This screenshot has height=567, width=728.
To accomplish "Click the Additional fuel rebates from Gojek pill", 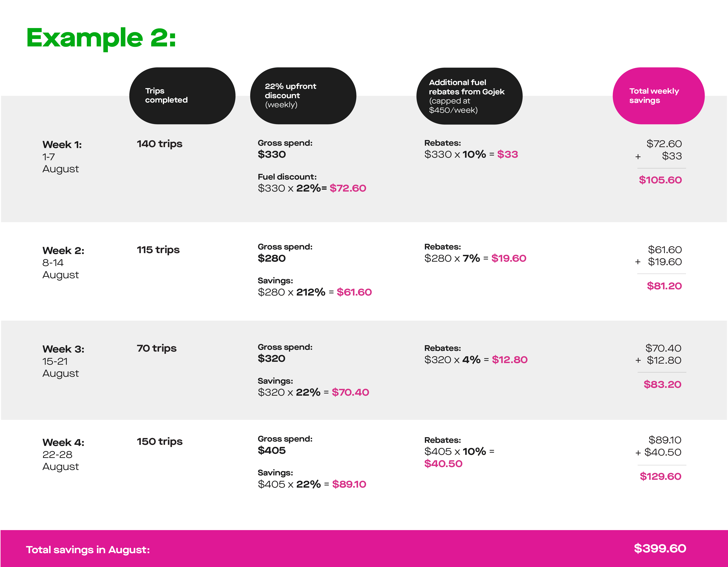I will point(469,96).
